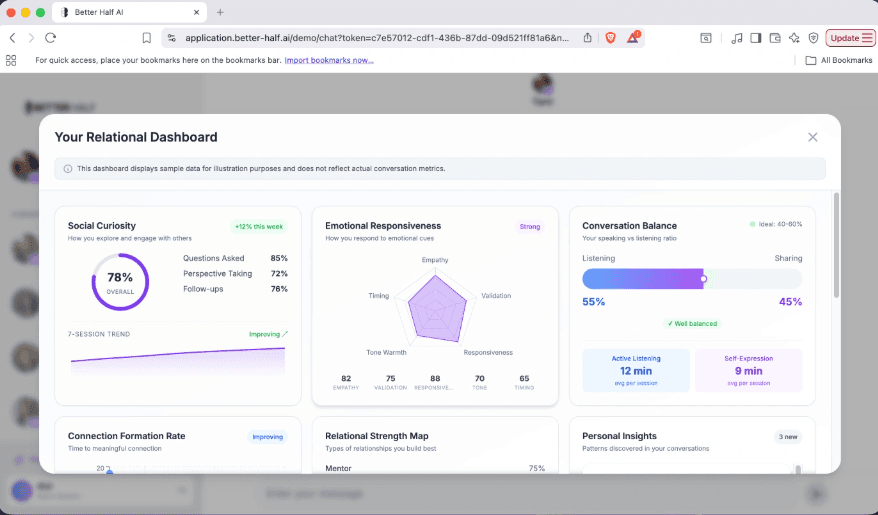Image resolution: width=878 pixels, height=515 pixels.
Task: Click the 45% sharing value
Action: point(791,302)
